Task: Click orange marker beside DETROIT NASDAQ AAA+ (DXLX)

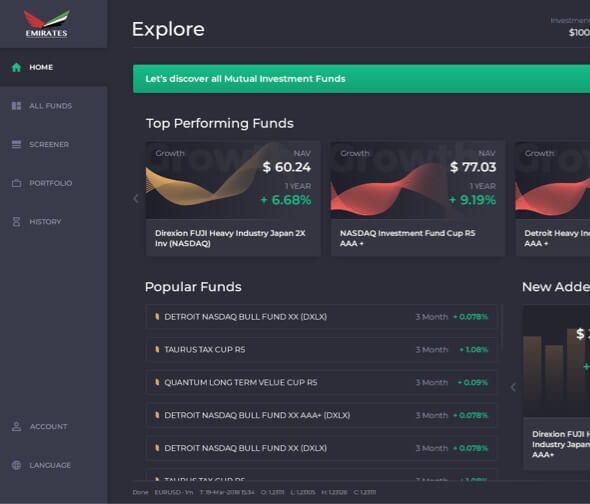Action: coord(157,415)
